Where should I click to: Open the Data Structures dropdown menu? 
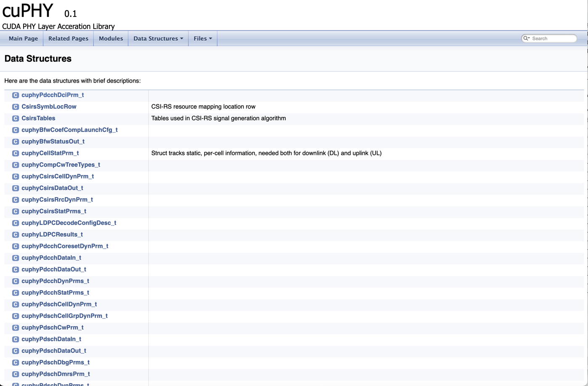tap(158, 38)
